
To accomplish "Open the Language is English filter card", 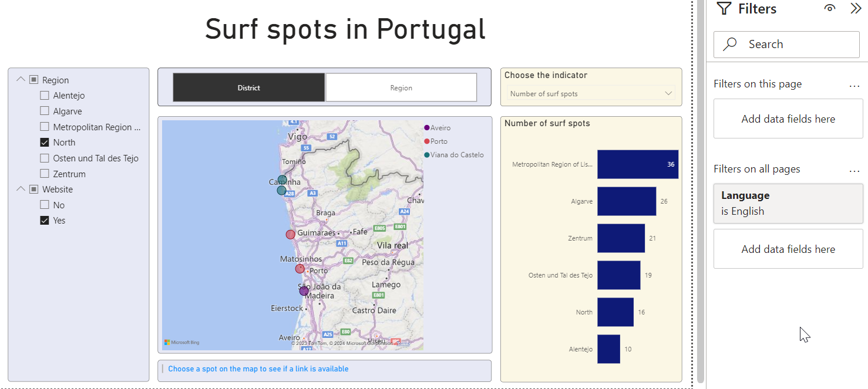I will tap(788, 204).
